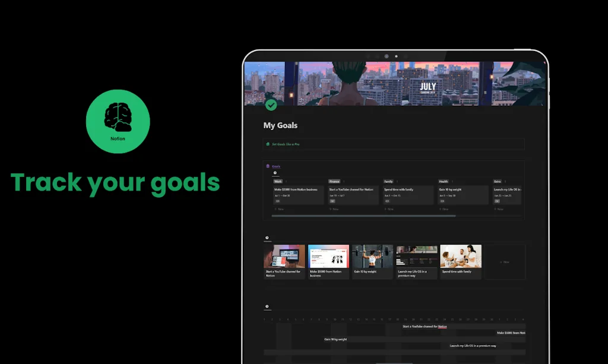The width and height of the screenshot is (608, 364).
Task: Click the purple Goals database icon
Action: pos(268,166)
